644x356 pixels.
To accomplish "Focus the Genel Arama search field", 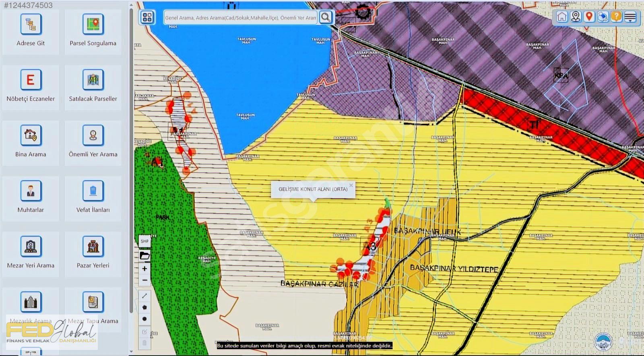I will [240, 18].
